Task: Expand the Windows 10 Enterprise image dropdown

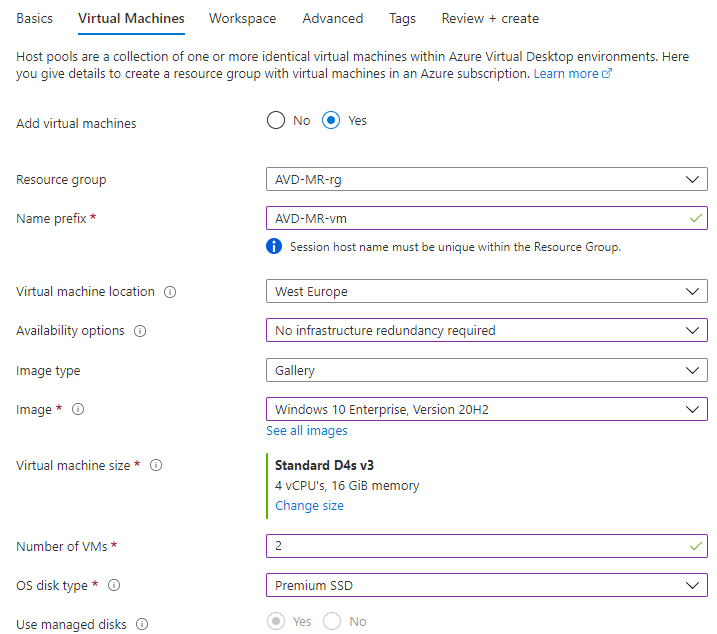Action: [487, 409]
